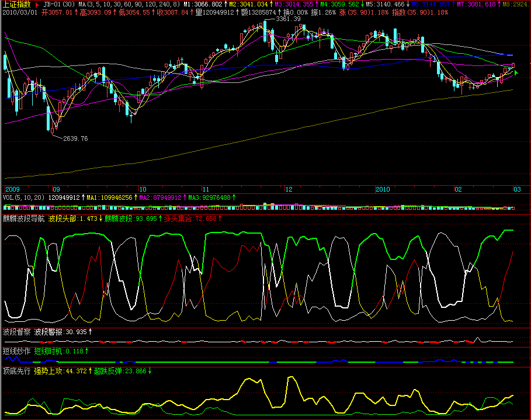Jump to the 03 month marker on the time axis

coord(517,189)
